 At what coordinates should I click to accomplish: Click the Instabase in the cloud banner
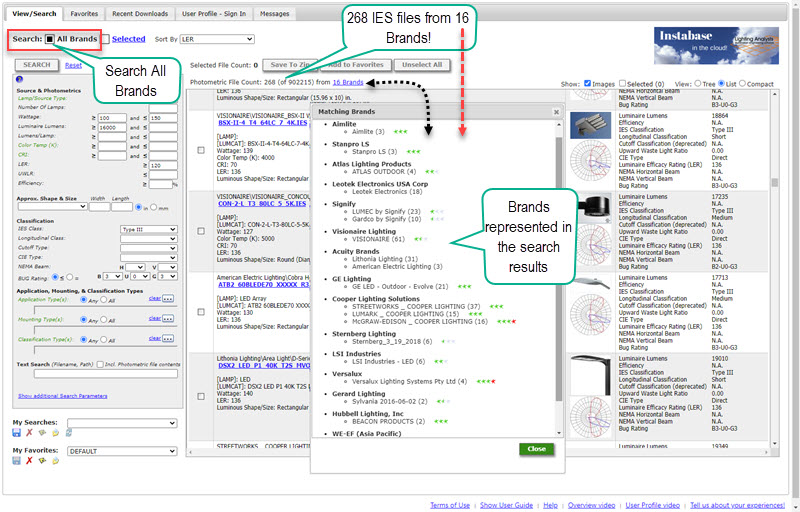(716, 45)
